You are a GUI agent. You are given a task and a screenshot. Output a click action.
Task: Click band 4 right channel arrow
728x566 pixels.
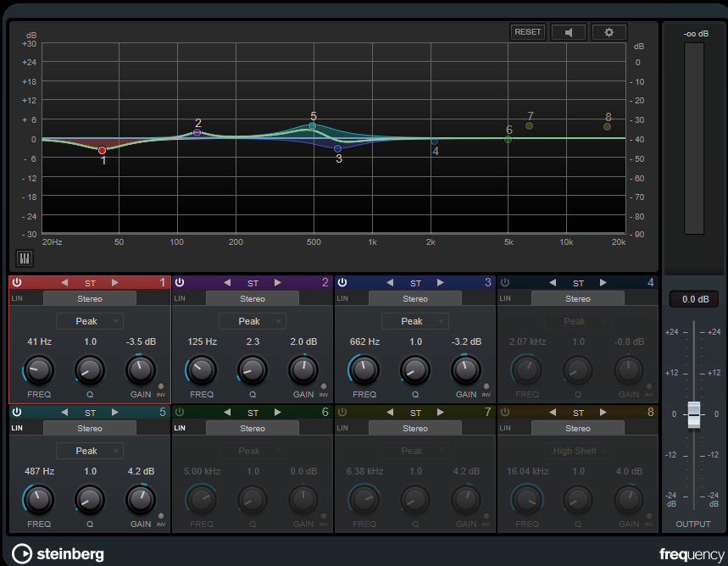[603, 283]
